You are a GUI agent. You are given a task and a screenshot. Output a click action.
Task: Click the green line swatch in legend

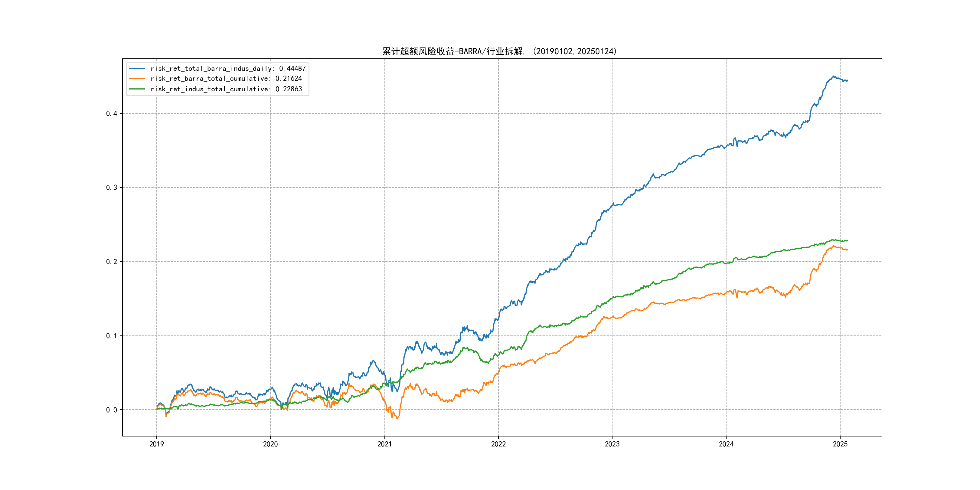[137, 89]
